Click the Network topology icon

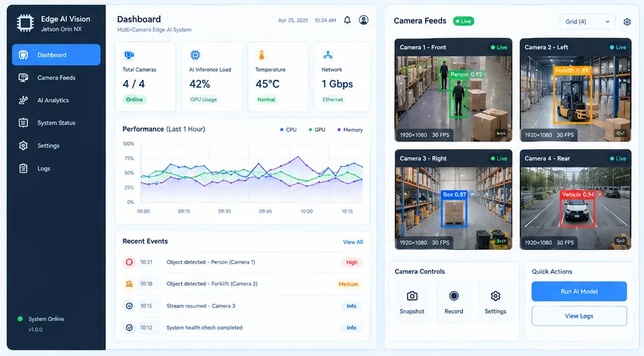(327, 55)
